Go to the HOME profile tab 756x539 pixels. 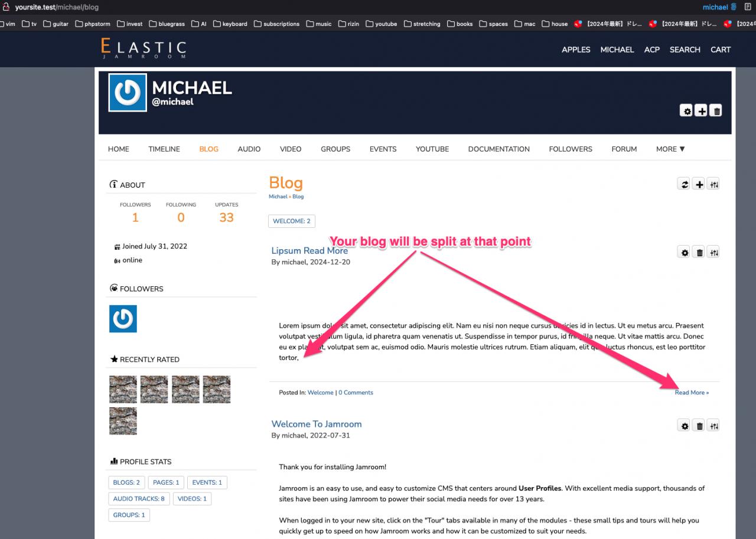point(119,149)
